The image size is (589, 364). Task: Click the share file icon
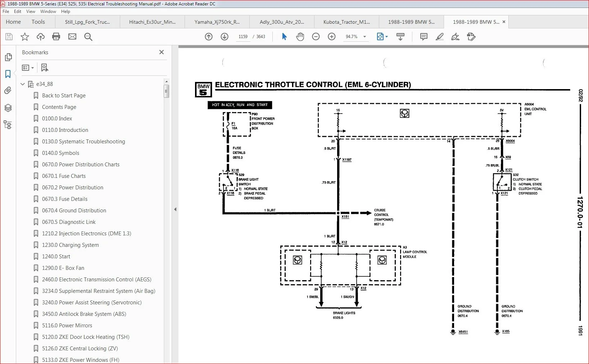tap(471, 37)
